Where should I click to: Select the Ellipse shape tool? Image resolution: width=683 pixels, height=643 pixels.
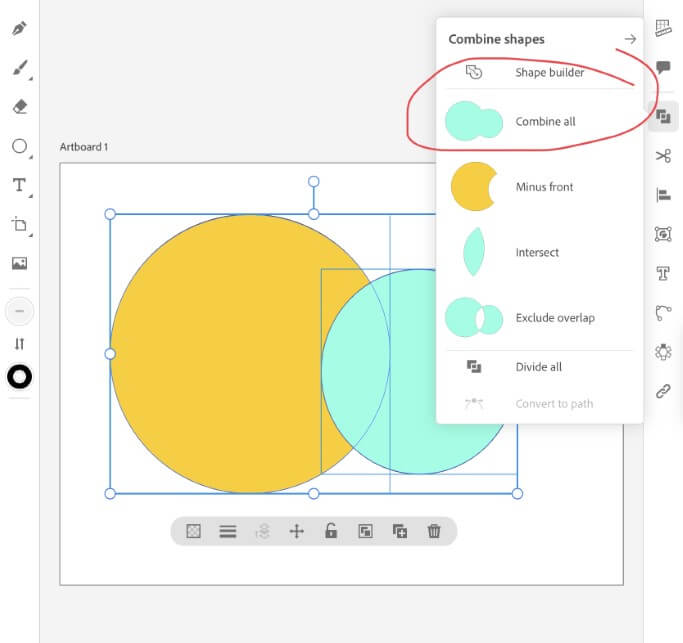[x=20, y=146]
